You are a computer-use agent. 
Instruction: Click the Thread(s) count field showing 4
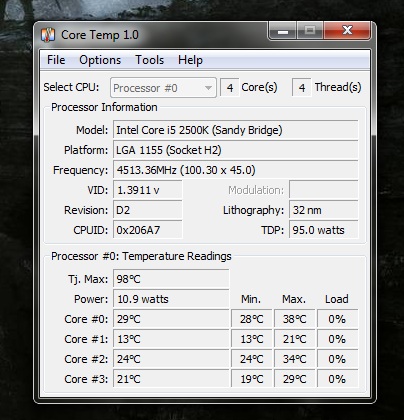tap(302, 88)
